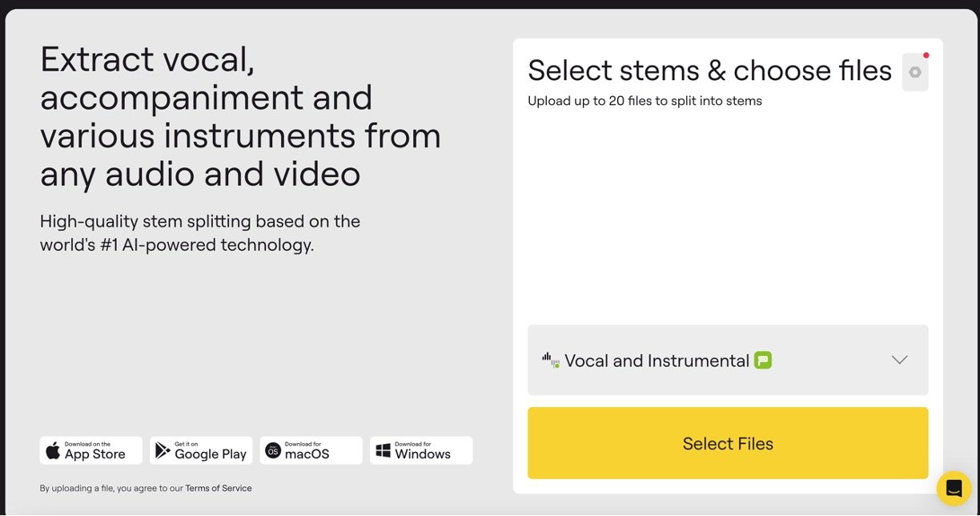Screen dimensions: 980x516
Task: Click the "Select stems & choose files" heading
Action: pyautogui.click(x=709, y=71)
